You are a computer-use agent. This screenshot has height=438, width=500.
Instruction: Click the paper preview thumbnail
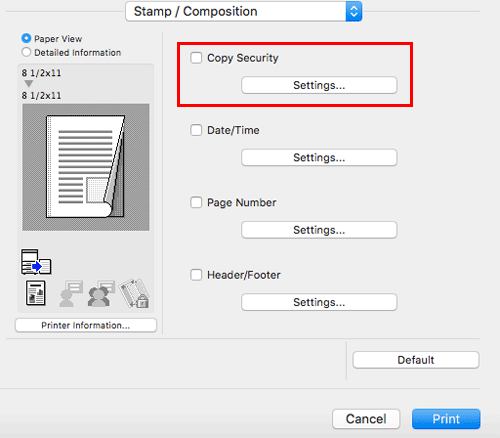pos(86,167)
